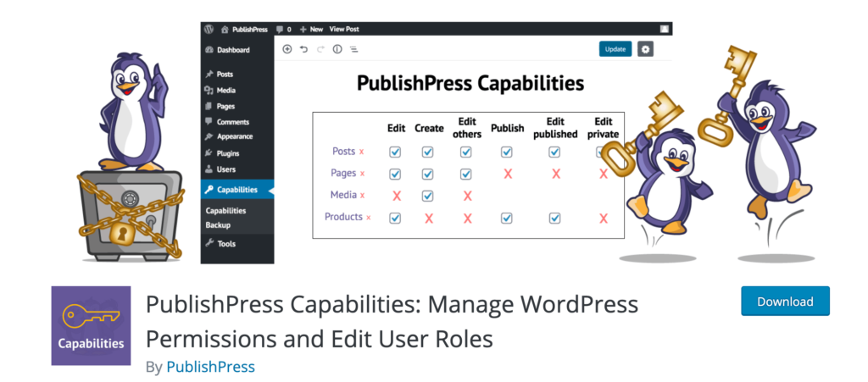Toggle the Pages Create checkbox
Image resolution: width=868 pixels, height=382 pixels.
[x=427, y=174]
